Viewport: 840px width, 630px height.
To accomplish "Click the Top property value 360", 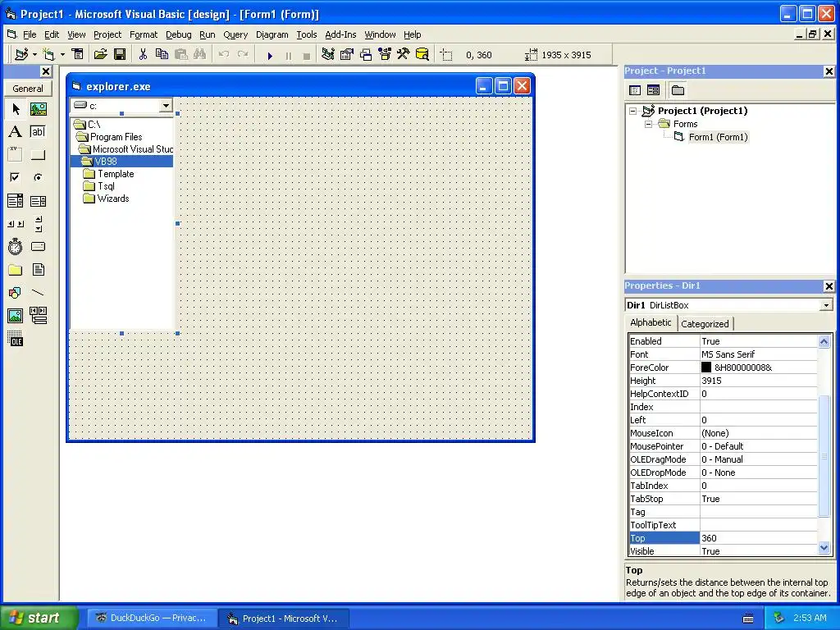I will point(759,538).
